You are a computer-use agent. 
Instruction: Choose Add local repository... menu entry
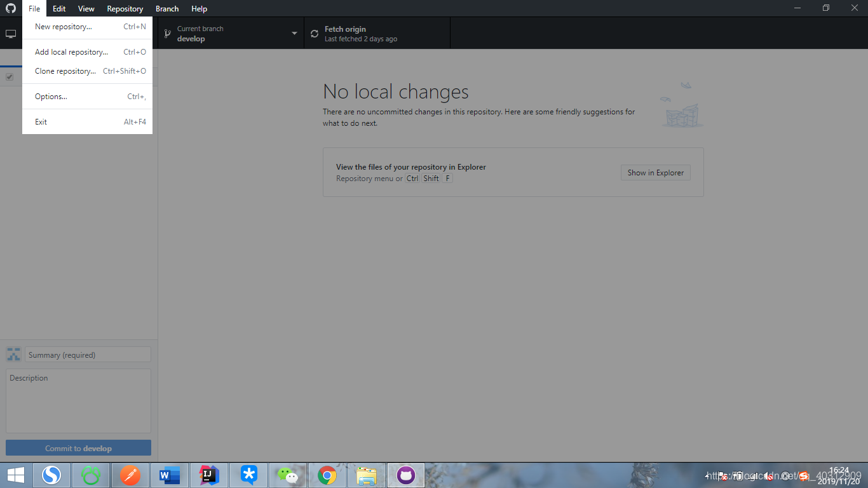[x=87, y=52]
